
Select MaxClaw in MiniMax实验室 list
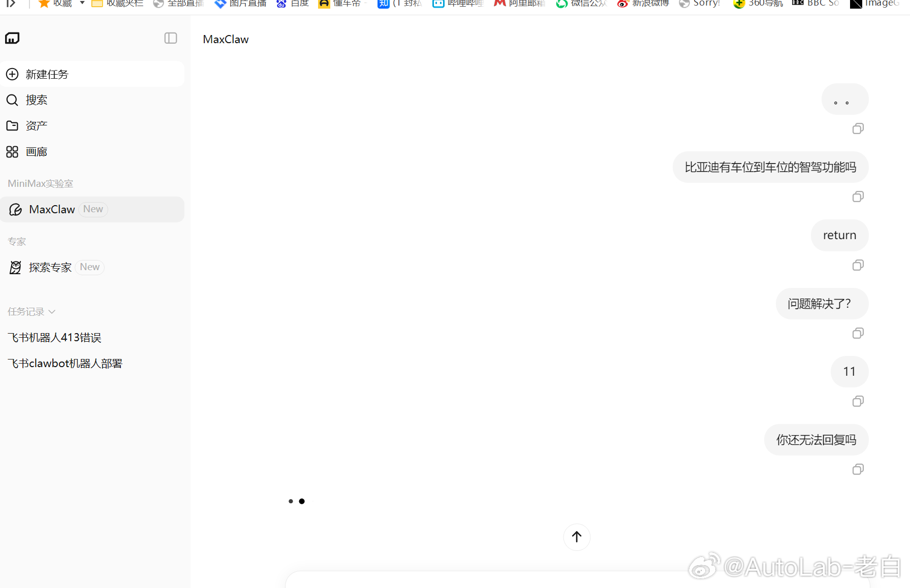pos(92,209)
